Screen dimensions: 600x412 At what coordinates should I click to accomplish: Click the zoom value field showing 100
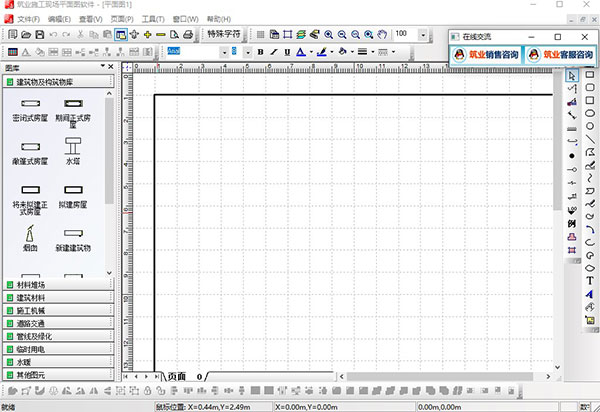406,35
